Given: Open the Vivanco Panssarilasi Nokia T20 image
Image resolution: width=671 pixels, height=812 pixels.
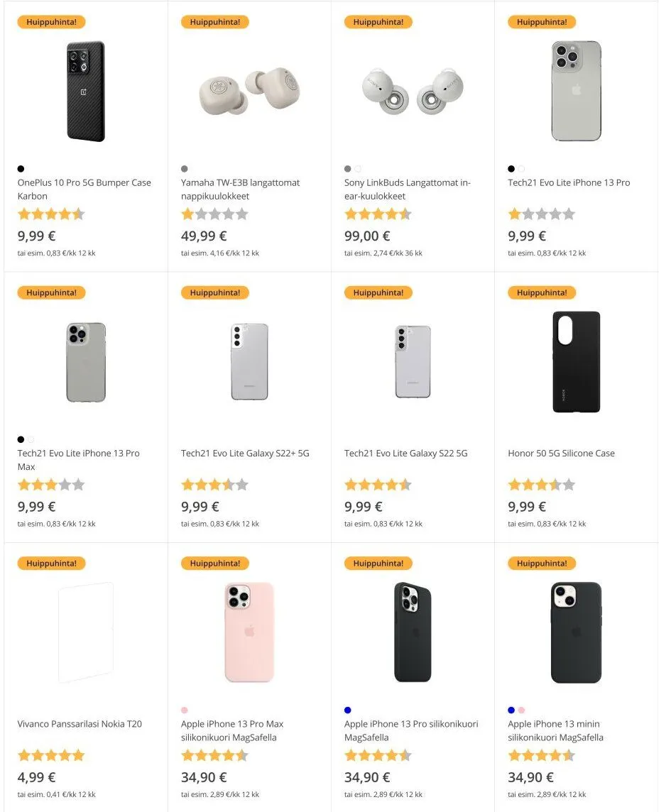Looking at the screenshot, I should point(86,632).
